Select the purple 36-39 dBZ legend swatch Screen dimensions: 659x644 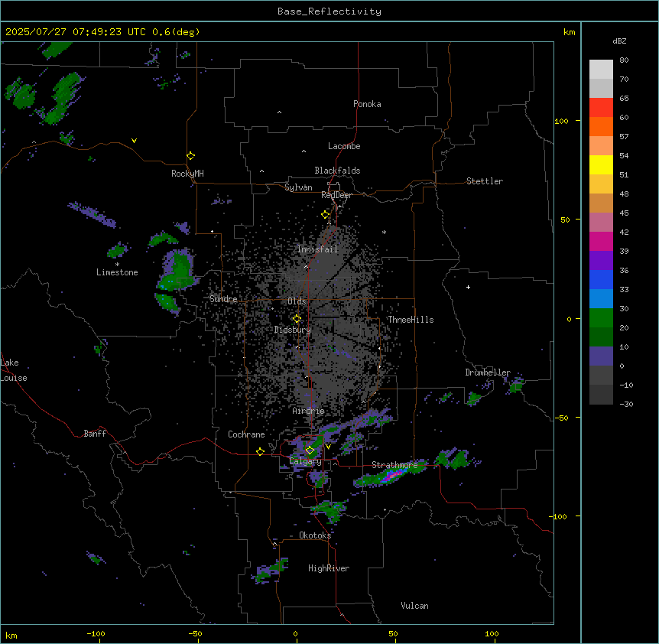coord(601,261)
